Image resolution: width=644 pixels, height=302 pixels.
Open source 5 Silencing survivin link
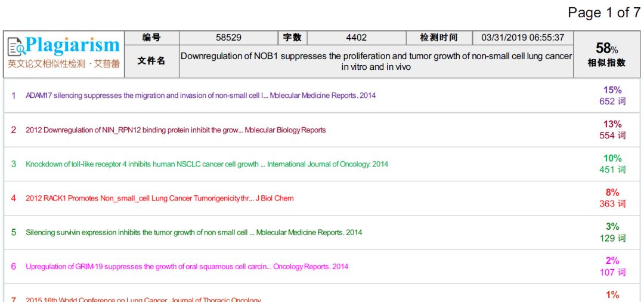coord(194,232)
